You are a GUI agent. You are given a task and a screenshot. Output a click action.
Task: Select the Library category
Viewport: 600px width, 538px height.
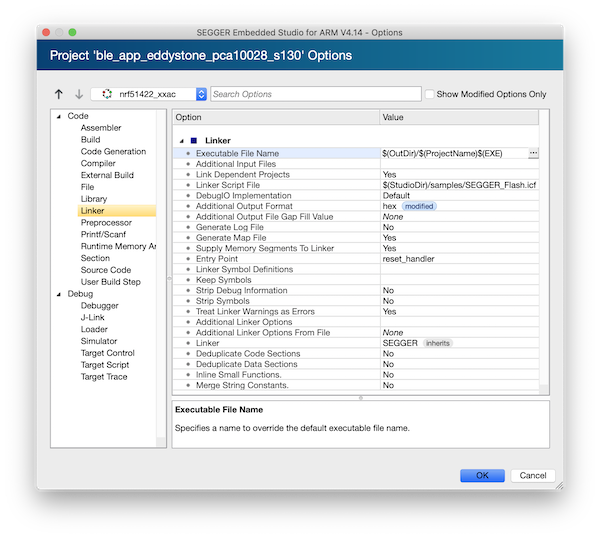pos(94,199)
